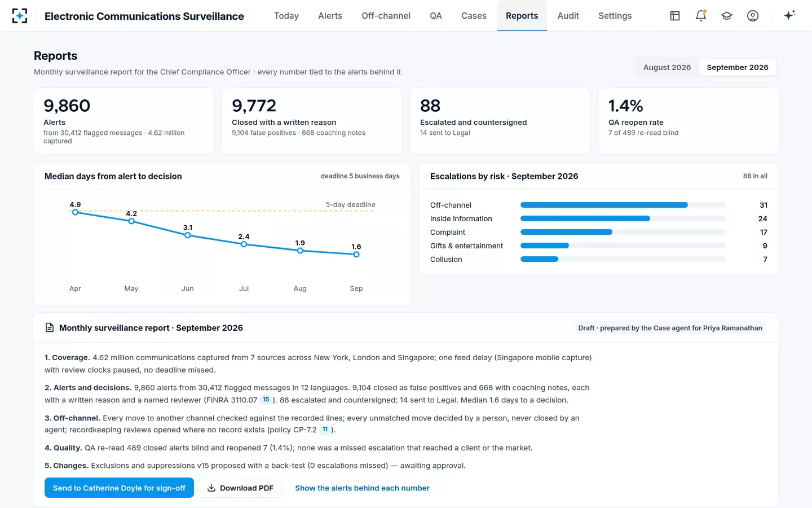Image resolution: width=812 pixels, height=508 pixels.
Task: Open citation 15 for FINRA 3110.07
Action: pyautogui.click(x=266, y=400)
